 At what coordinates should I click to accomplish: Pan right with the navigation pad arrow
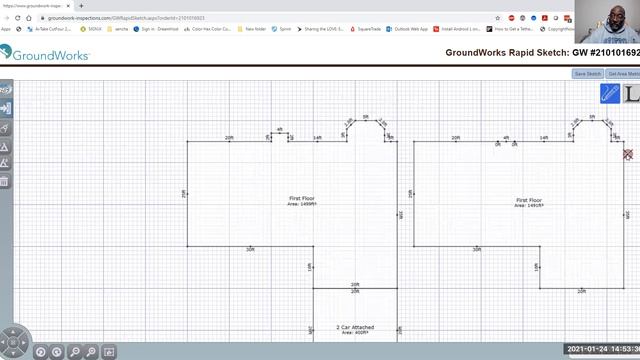pos(23,343)
